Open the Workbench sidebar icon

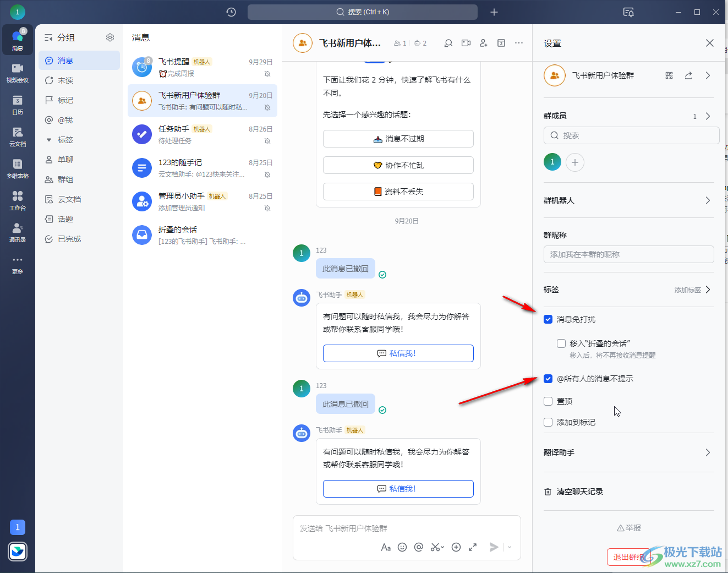18,200
